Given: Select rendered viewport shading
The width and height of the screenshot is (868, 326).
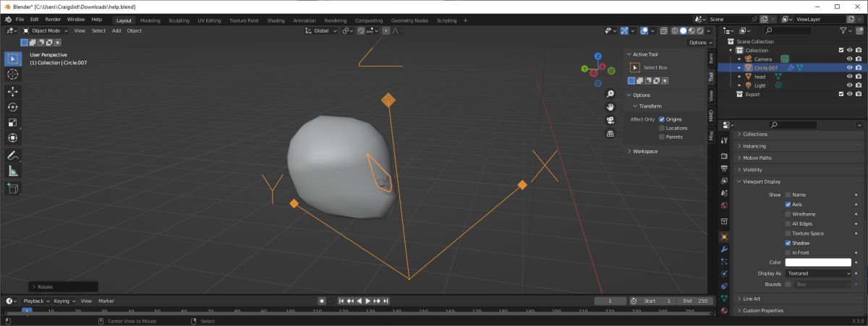Looking at the screenshot, I should point(699,31).
